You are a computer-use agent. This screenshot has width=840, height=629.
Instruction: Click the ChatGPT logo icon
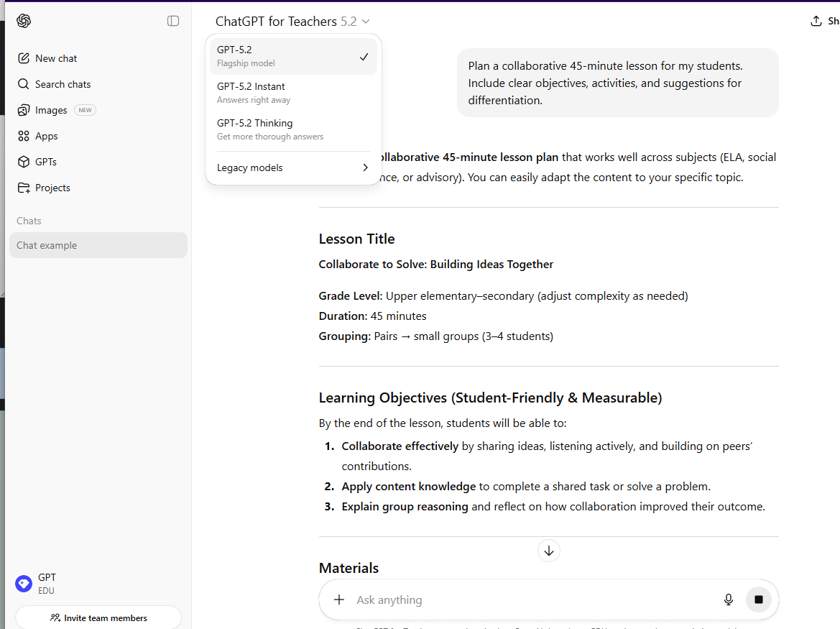click(24, 21)
